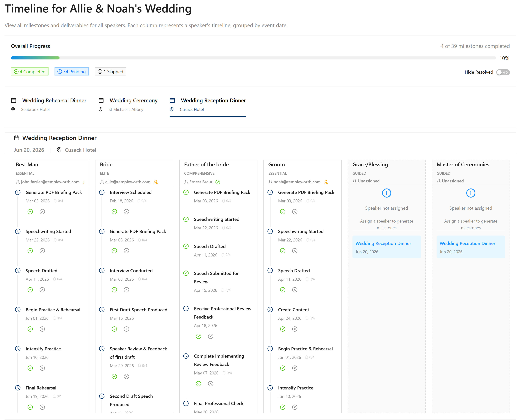The image size is (518, 420).
Task: Click Best Man column header
Action: pos(27,165)
